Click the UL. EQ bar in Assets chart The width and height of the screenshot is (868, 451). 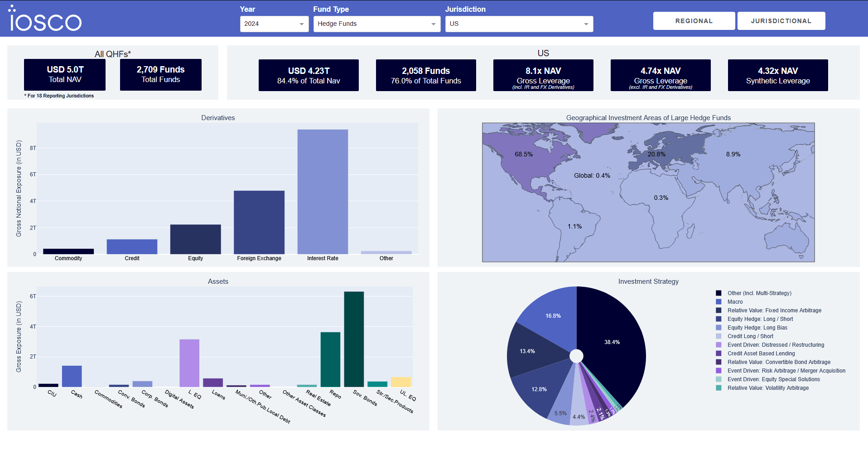click(x=401, y=382)
